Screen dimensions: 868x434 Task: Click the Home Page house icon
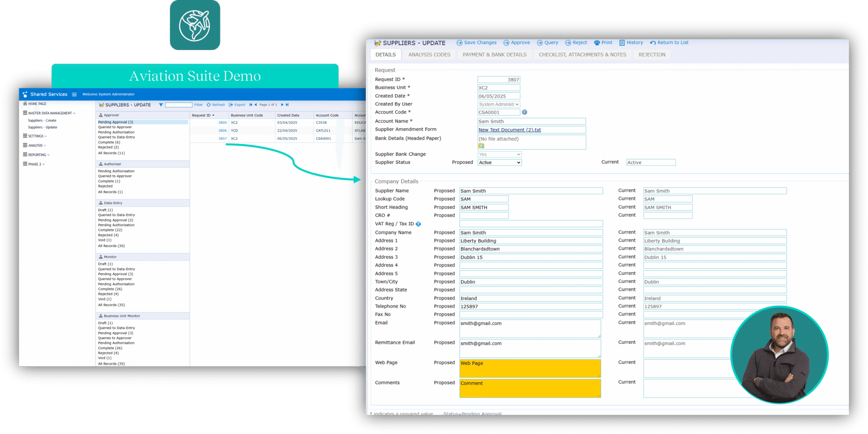[x=25, y=104]
